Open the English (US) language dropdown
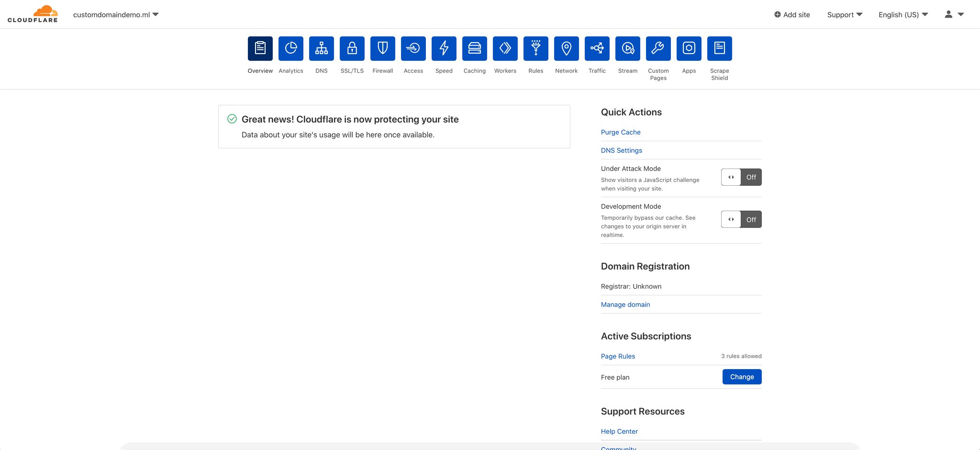The image size is (980, 450). click(x=903, y=15)
